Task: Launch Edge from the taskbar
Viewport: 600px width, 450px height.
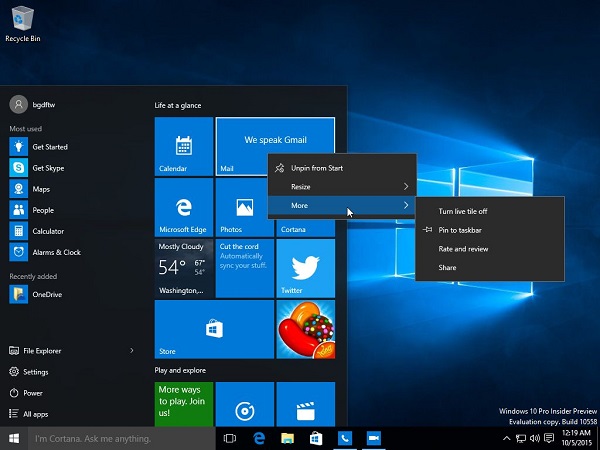Action: coord(259,439)
